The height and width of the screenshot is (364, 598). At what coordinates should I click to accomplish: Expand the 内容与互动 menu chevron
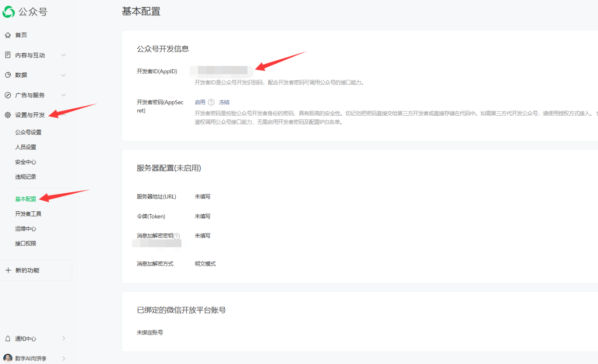pyautogui.click(x=64, y=55)
